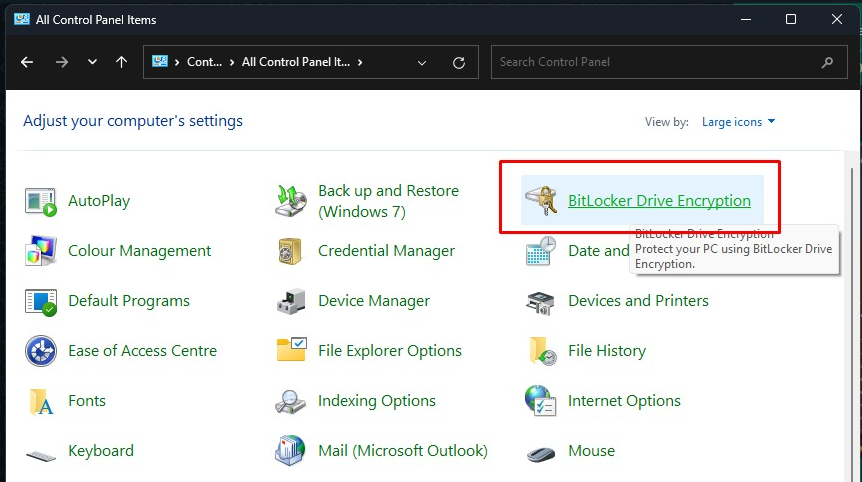Open Back up and Restore (Windows 7)
Viewport: 862px width, 482px height.
388,201
